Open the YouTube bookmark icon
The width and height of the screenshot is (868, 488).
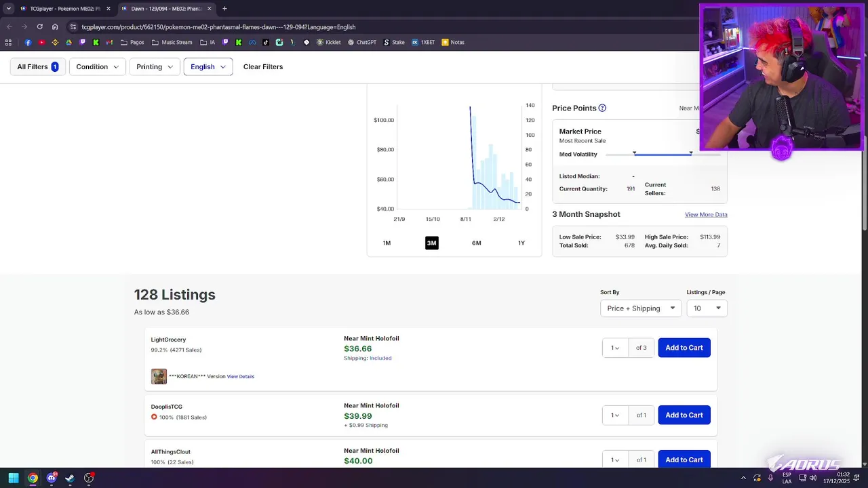tap(41, 42)
